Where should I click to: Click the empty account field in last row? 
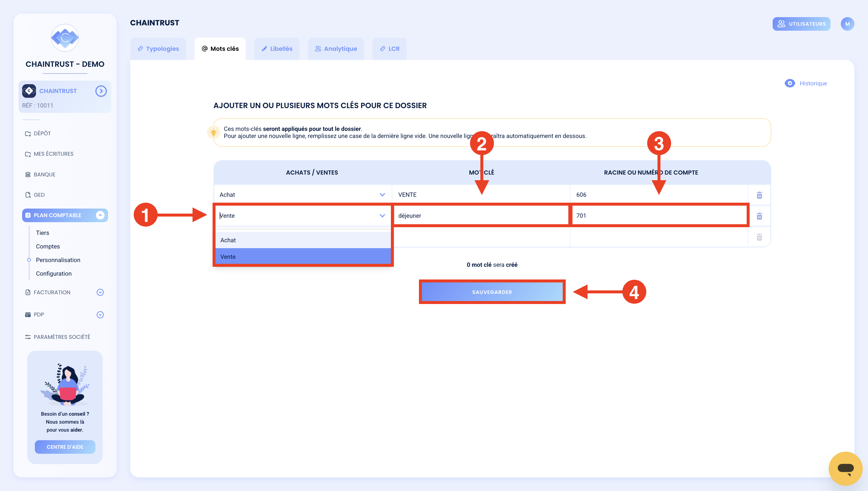pos(659,237)
